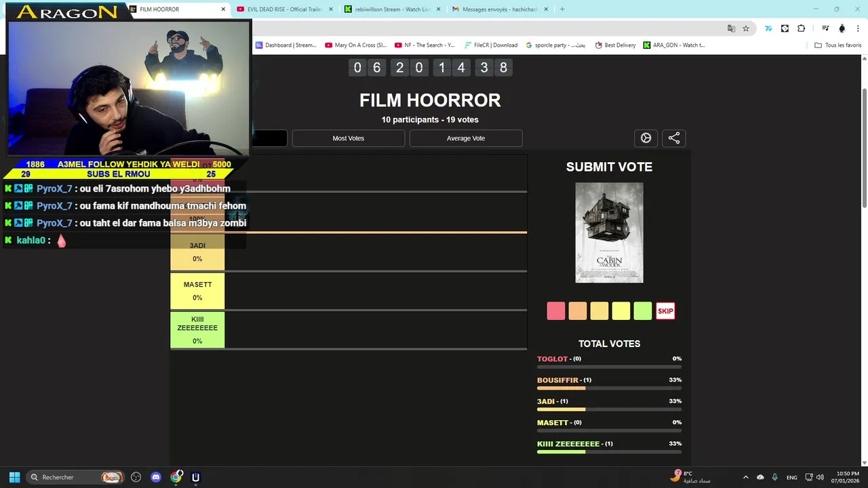Click the 3ADI tier label
Viewport: 868px width, 488px height.
pyautogui.click(x=197, y=251)
